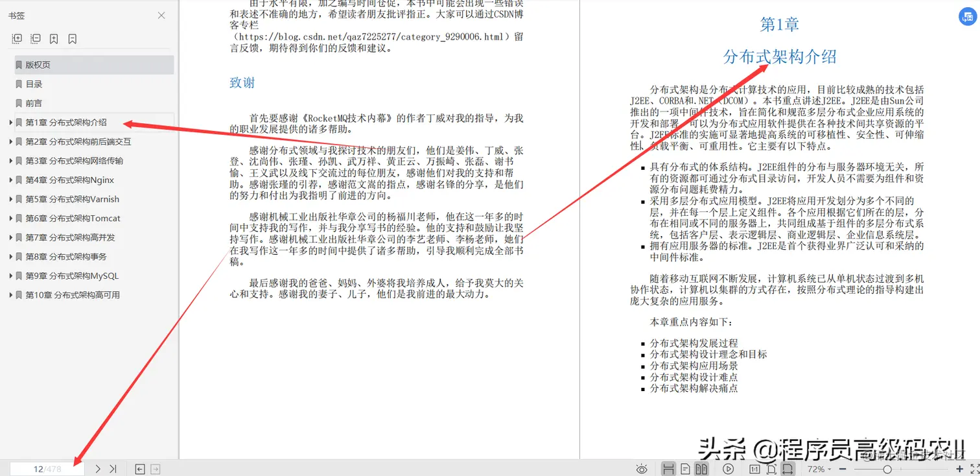Click bullet item 分布式架构应用场景
This screenshot has height=476, width=980.
tap(694, 366)
